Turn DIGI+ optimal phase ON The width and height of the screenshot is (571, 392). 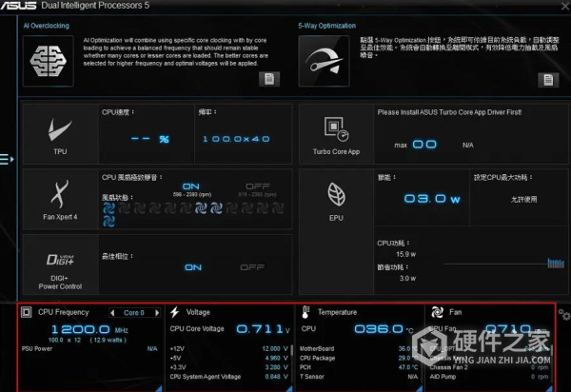point(193,267)
